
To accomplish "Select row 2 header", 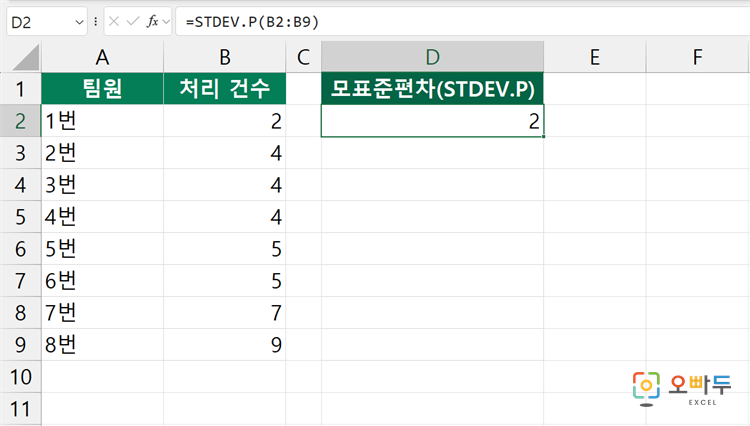I will tap(20, 121).
